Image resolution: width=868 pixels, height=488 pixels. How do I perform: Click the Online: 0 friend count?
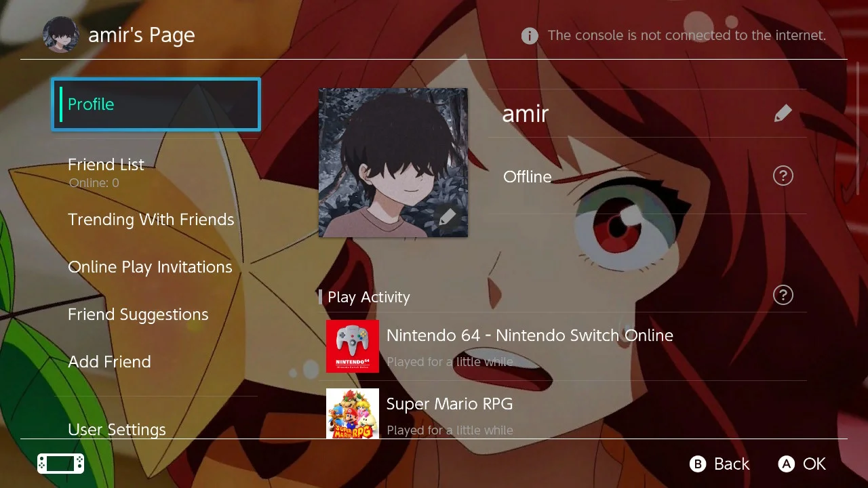[94, 183]
